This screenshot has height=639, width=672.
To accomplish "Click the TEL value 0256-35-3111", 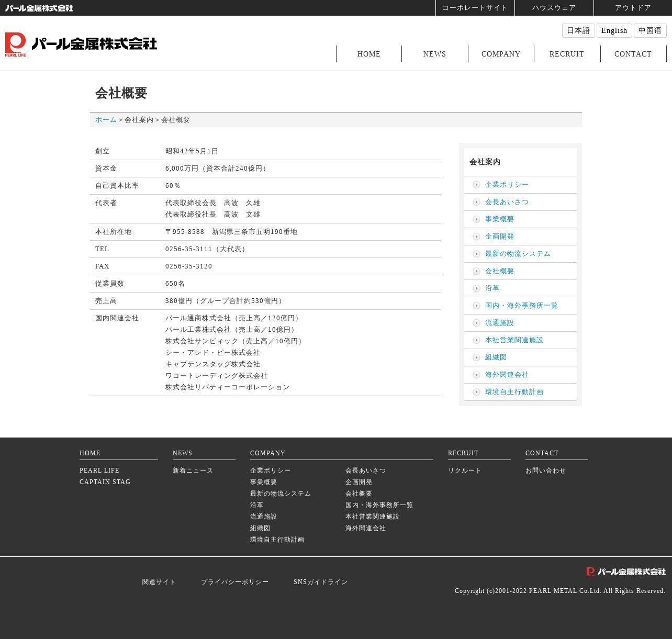I will tap(189, 249).
